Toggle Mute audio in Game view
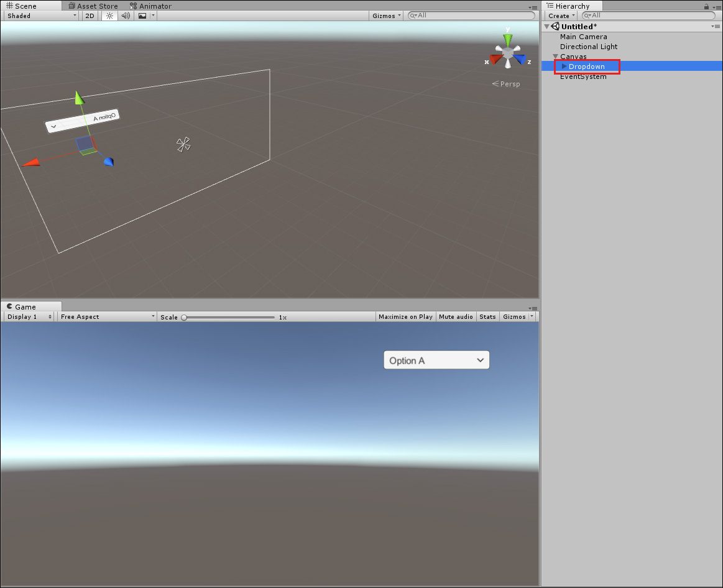The width and height of the screenshot is (723, 588). (x=456, y=317)
